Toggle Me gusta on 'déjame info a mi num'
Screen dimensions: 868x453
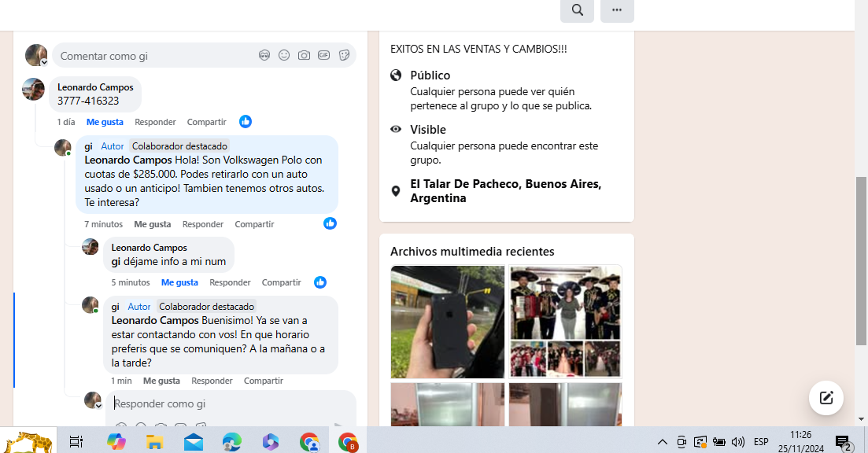click(179, 282)
